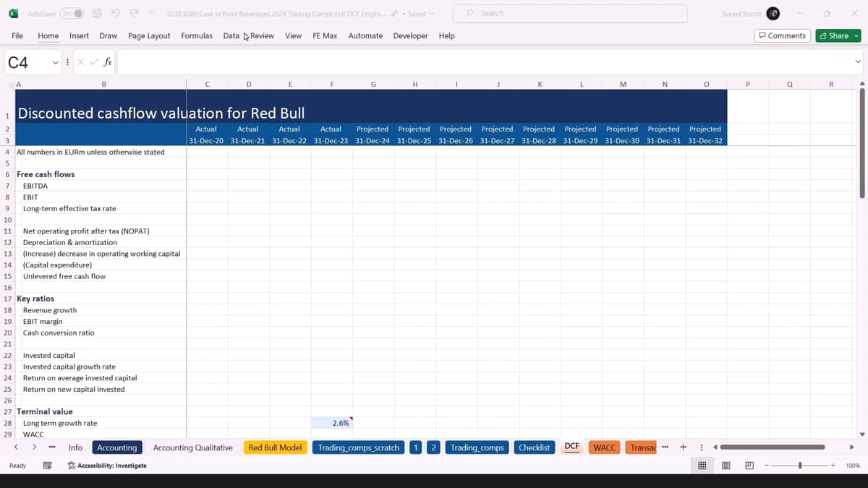This screenshot has width=868, height=488.
Task: Open the Customize Quick Access Toolbar dropdown
Action: click(150, 14)
